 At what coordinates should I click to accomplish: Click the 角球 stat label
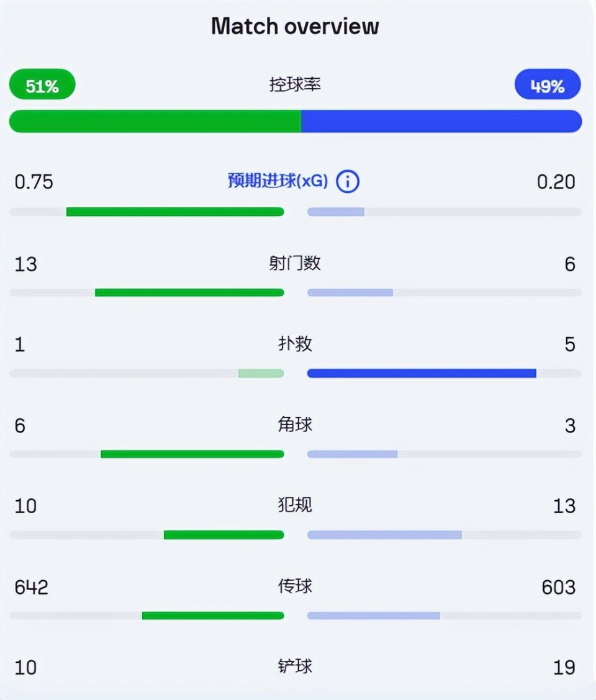(x=295, y=424)
